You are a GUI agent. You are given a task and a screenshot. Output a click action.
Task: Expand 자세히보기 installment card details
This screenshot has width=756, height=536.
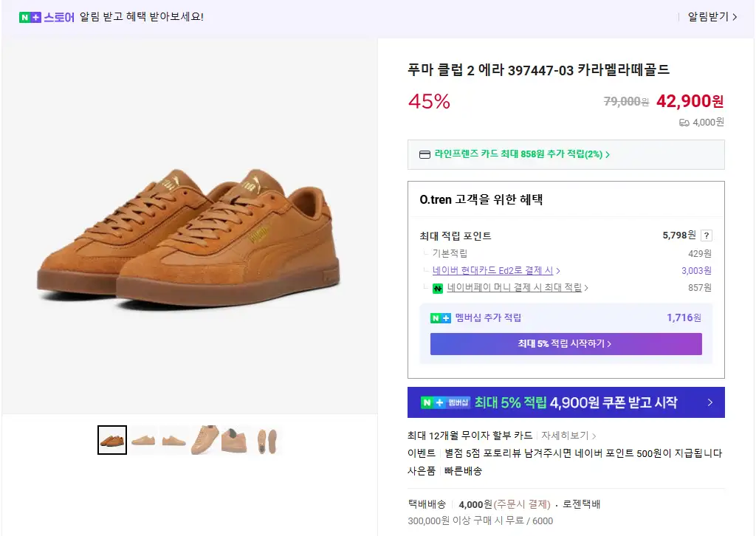tap(568, 436)
